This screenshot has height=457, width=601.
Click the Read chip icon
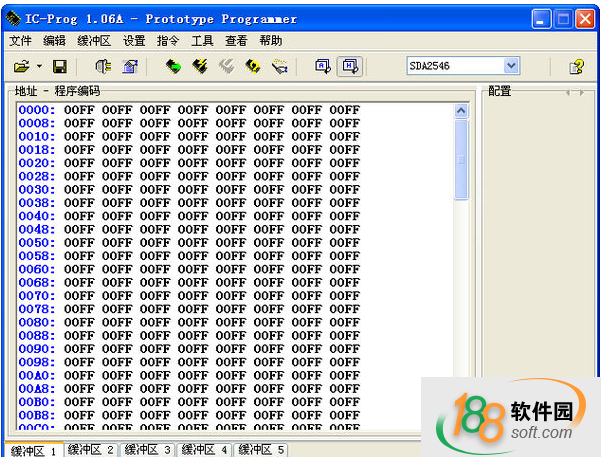click(173, 66)
